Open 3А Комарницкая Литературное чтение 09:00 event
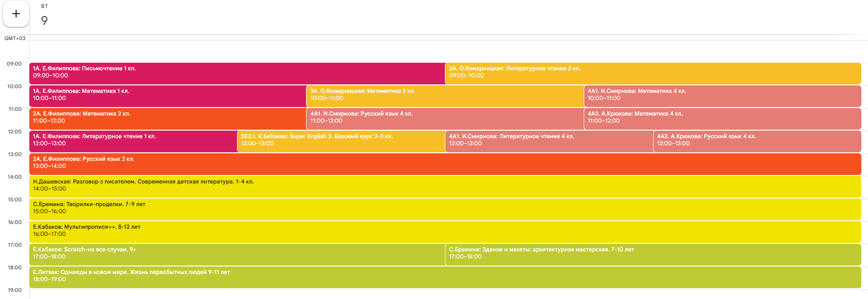The image size is (868, 299). (653, 74)
